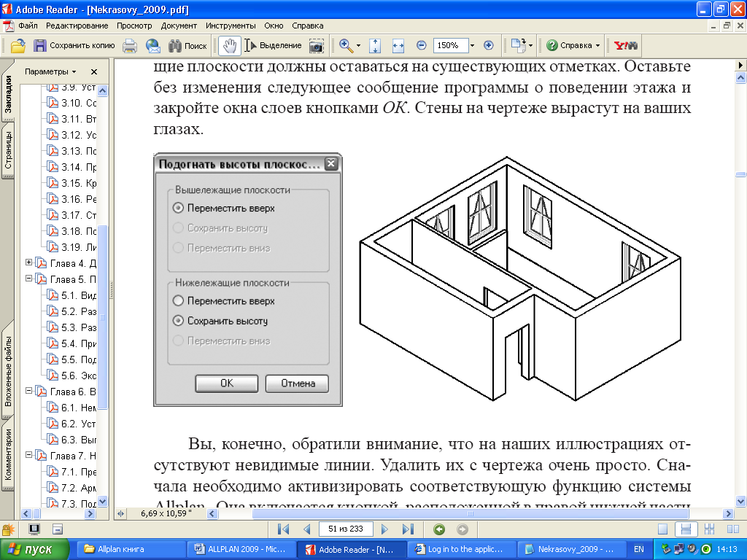Choose the Snapshot camera tool

pos(317,46)
